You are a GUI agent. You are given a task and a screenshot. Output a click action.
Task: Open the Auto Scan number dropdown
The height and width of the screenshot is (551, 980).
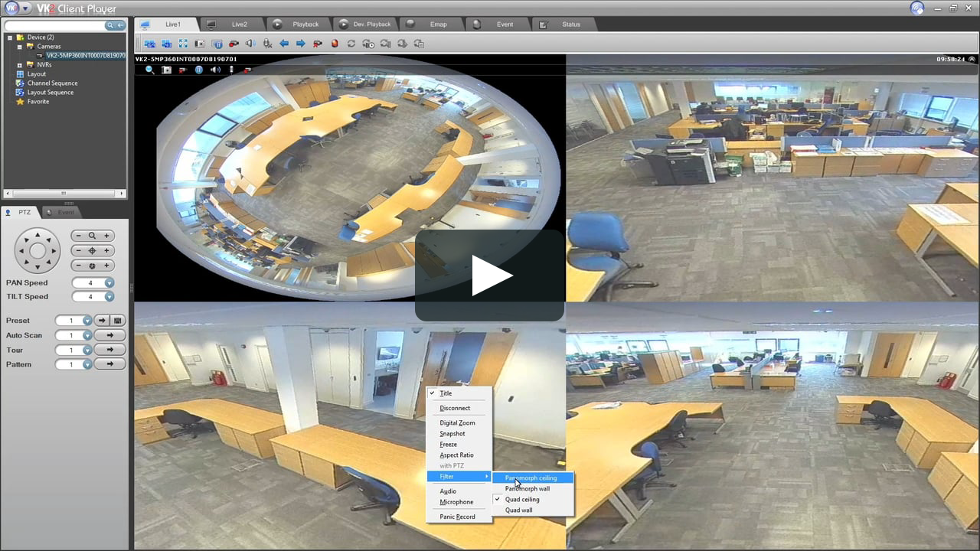pyautogui.click(x=87, y=335)
